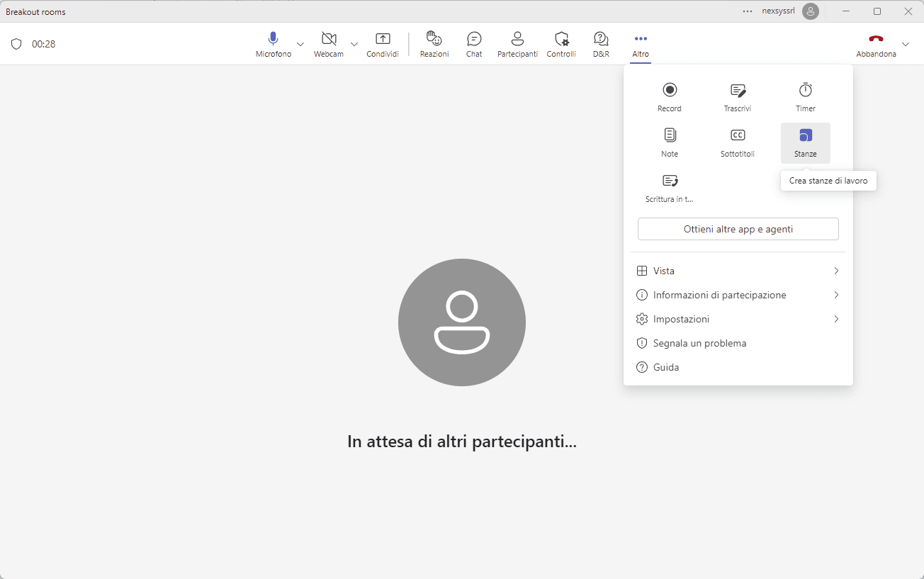Open webcam options dropdown arrow
Image resolution: width=924 pixels, height=579 pixels.
tap(354, 44)
